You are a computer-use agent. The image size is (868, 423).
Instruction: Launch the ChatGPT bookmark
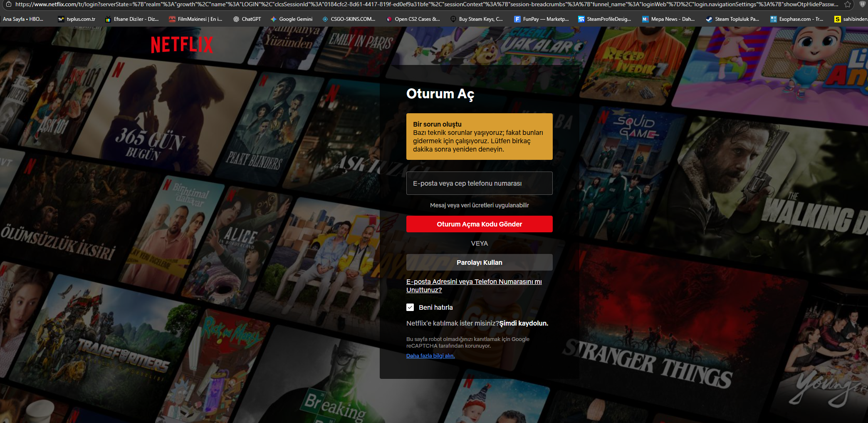tap(247, 19)
